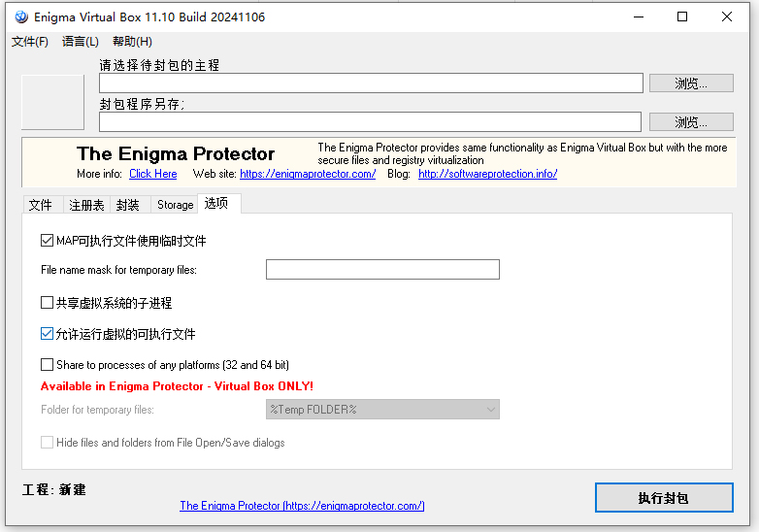Viewport: 759px width, 532px height.
Task: Click 浏览 button for output packaged file
Action: point(691,122)
